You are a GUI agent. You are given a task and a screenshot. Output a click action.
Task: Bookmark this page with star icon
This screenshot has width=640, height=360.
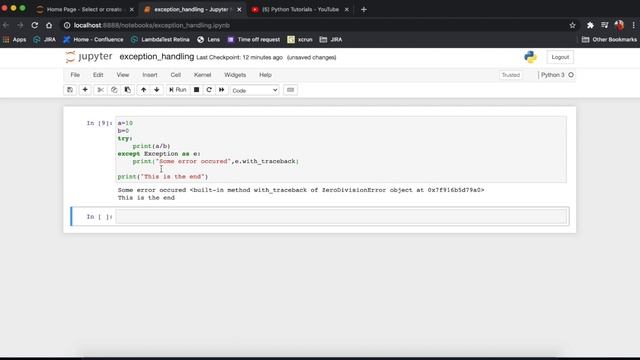(x=572, y=25)
